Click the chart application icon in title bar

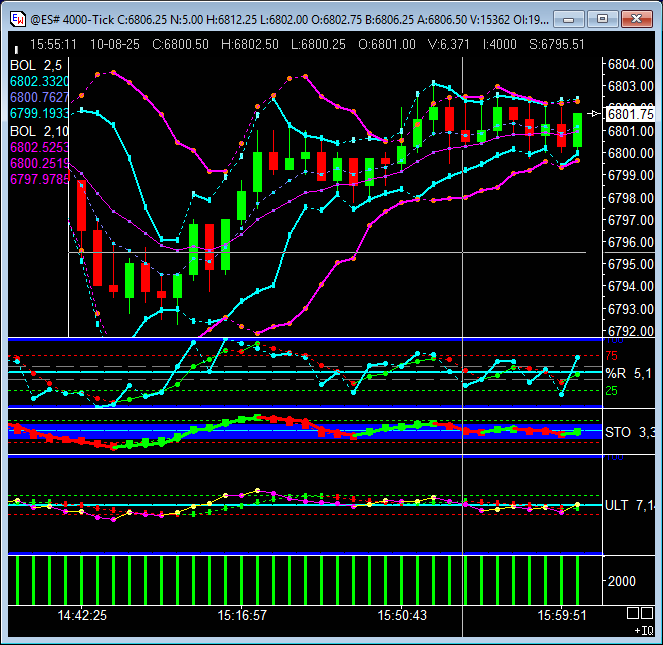[x=17, y=18]
